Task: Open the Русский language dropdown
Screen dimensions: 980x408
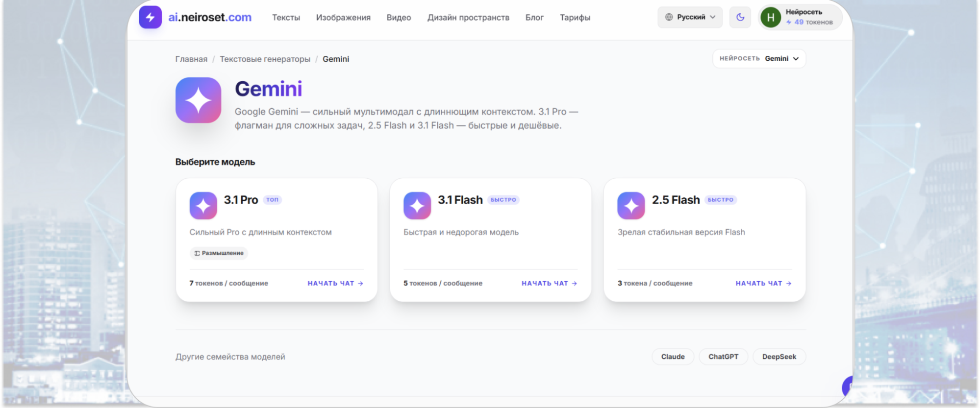Action: click(690, 17)
